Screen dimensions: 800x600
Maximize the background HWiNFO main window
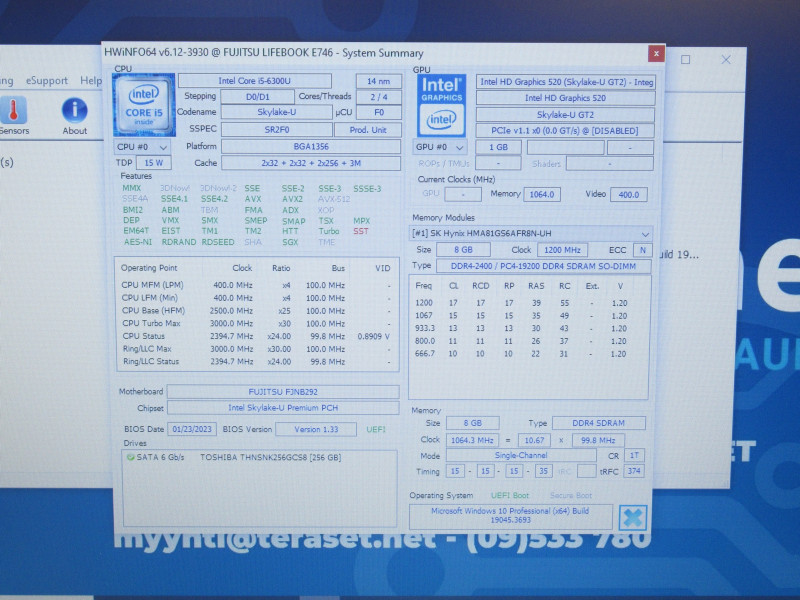[686, 60]
